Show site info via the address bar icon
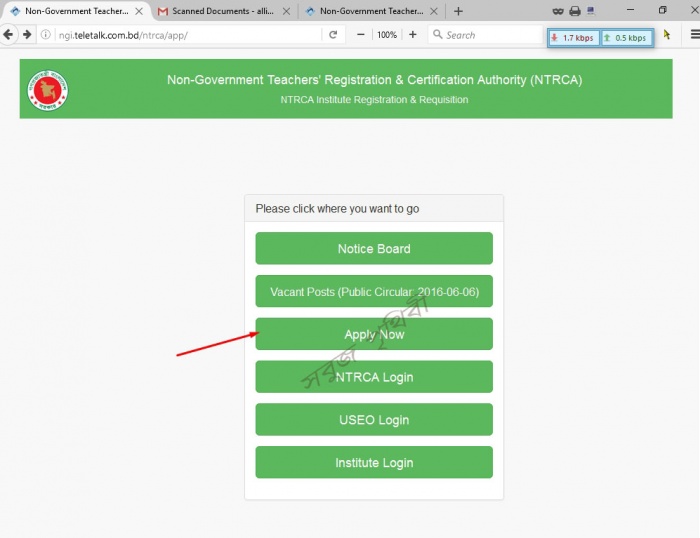Image resolution: width=700 pixels, height=538 pixels. click(46, 34)
